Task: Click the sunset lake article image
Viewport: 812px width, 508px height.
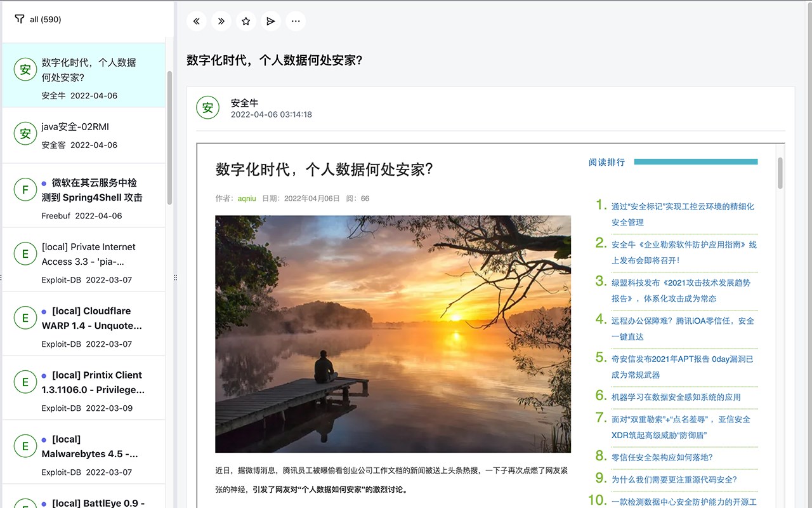Action: pos(393,334)
